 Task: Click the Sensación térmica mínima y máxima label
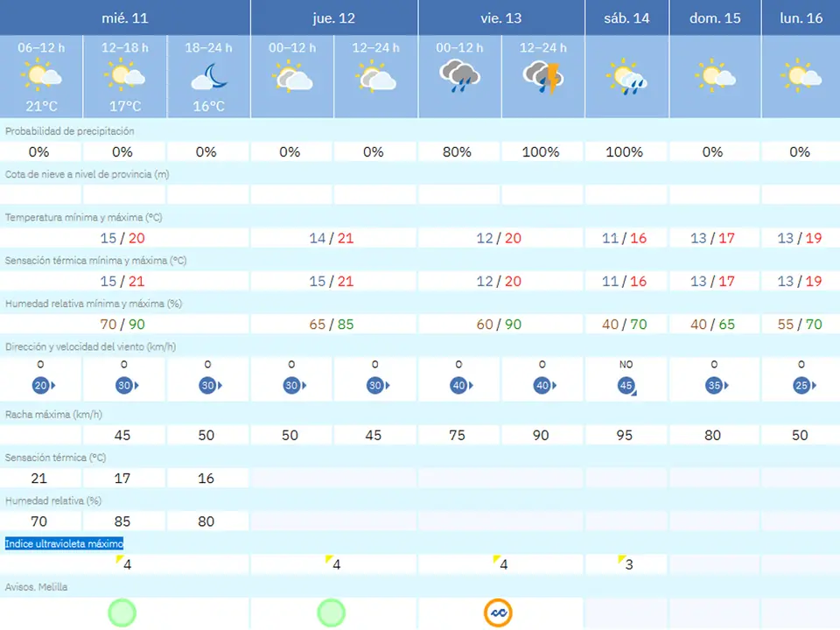pos(96,261)
